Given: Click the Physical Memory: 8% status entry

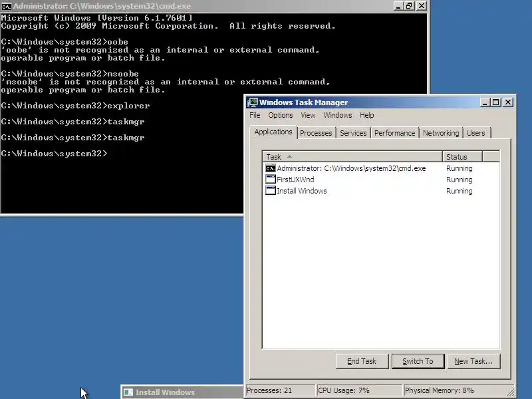Looking at the screenshot, I should point(455,390).
